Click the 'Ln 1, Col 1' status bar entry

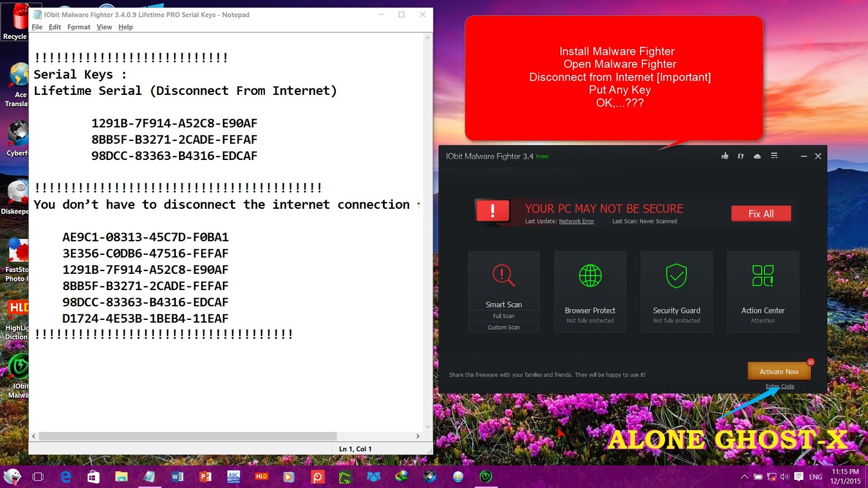355,449
